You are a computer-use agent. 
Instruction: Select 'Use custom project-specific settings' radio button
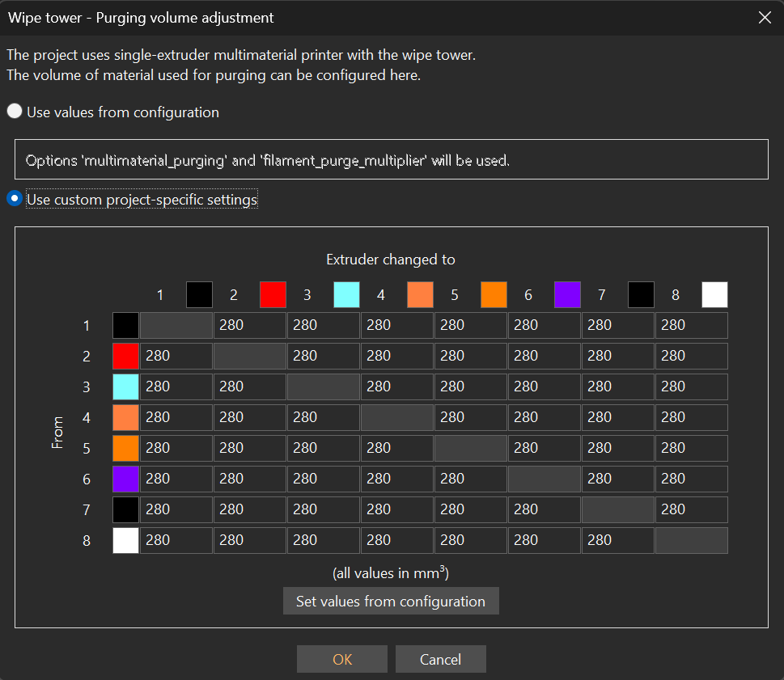pyautogui.click(x=15, y=199)
